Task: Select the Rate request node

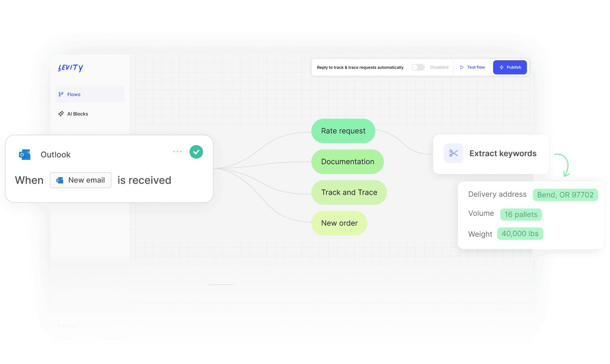Action: pyautogui.click(x=343, y=131)
